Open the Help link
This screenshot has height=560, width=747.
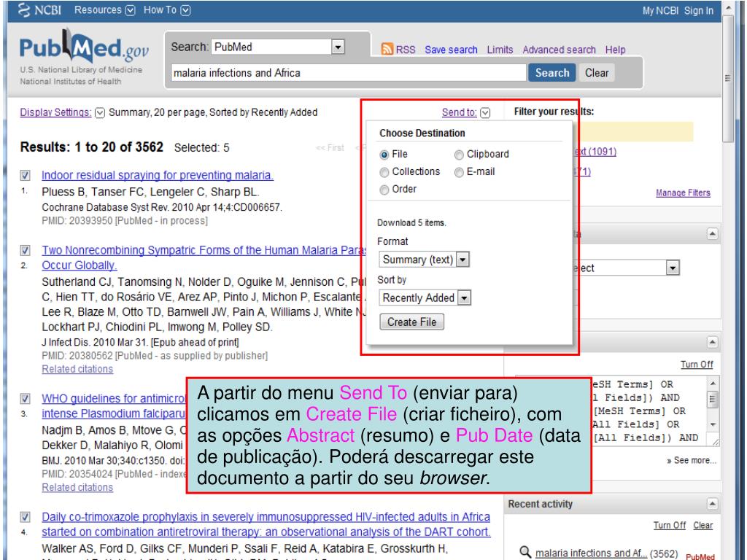615,50
